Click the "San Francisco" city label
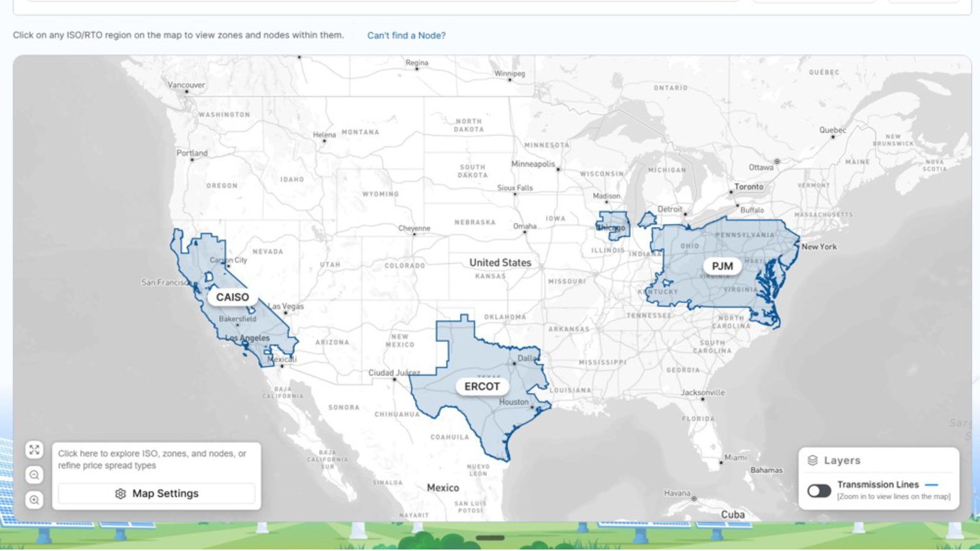The width and height of the screenshot is (980, 551). 165,282
